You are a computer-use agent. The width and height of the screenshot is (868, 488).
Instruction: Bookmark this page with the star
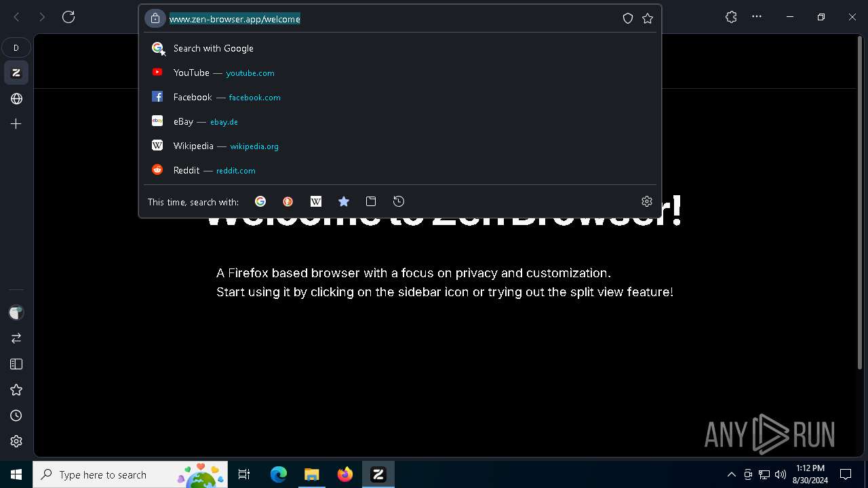(648, 18)
